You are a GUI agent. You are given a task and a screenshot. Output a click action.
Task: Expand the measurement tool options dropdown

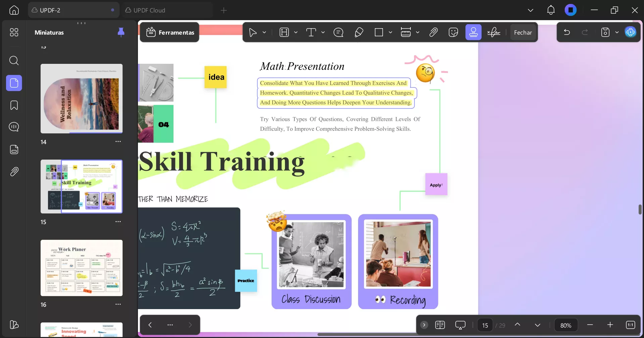click(417, 32)
